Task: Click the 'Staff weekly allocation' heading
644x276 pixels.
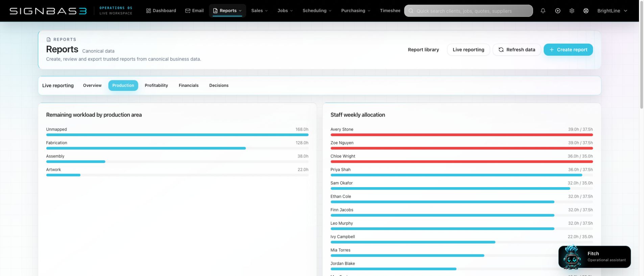Action: coord(358,115)
